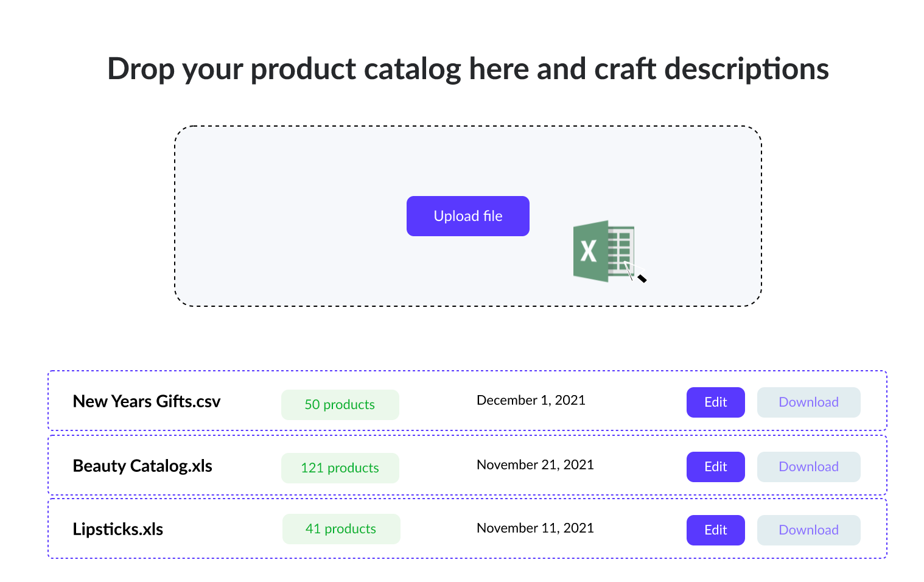Edit the New Years Gifts.csv catalog
The width and height of the screenshot is (924, 582).
point(715,402)
